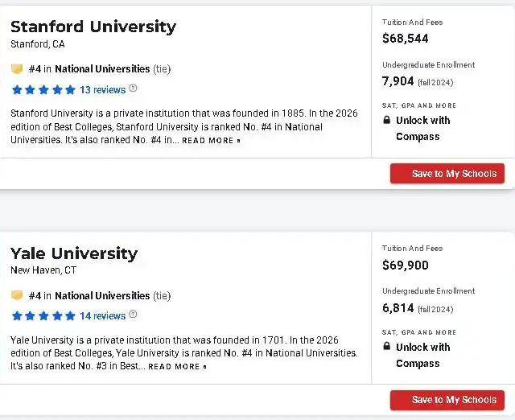Click Yale's five-star rating icons
This screenshot has width=515, height=420.
click(43, 315)
